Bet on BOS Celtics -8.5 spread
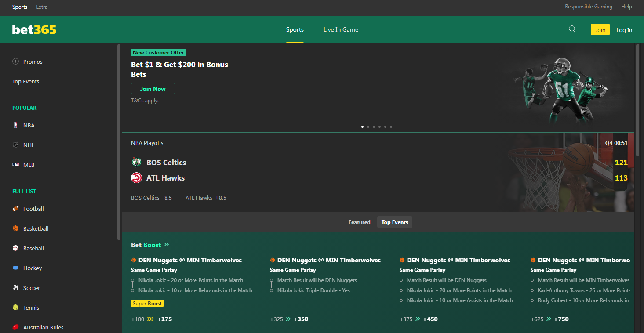 tap(151, 198)
